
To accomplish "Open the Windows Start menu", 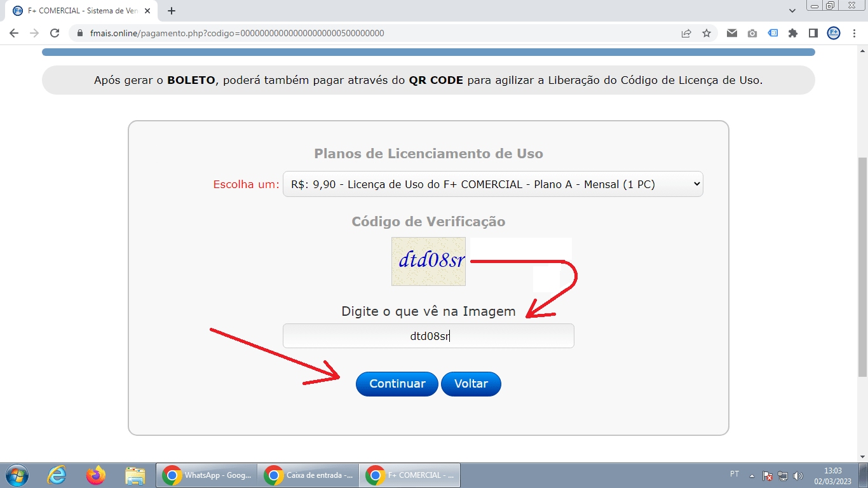I will point(17,475).
